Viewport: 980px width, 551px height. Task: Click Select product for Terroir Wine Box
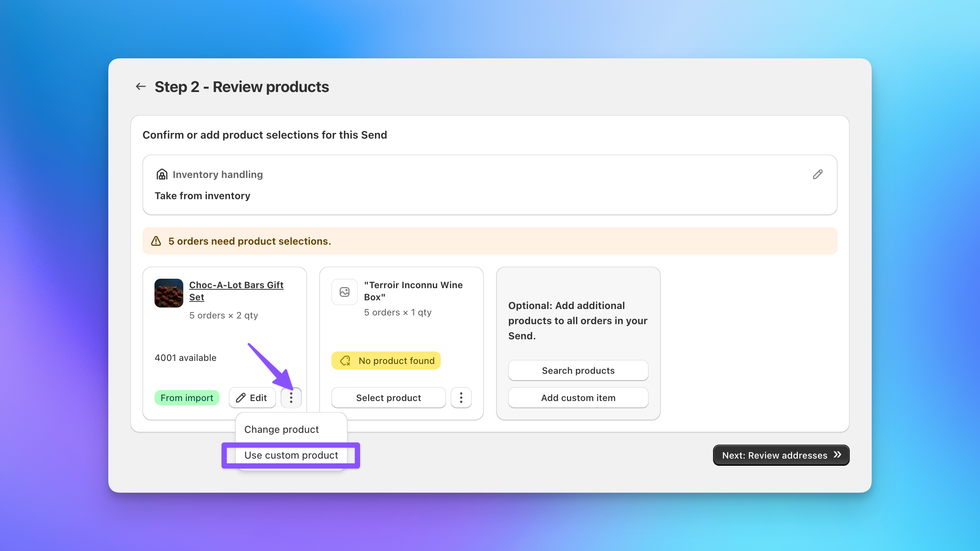389,398
